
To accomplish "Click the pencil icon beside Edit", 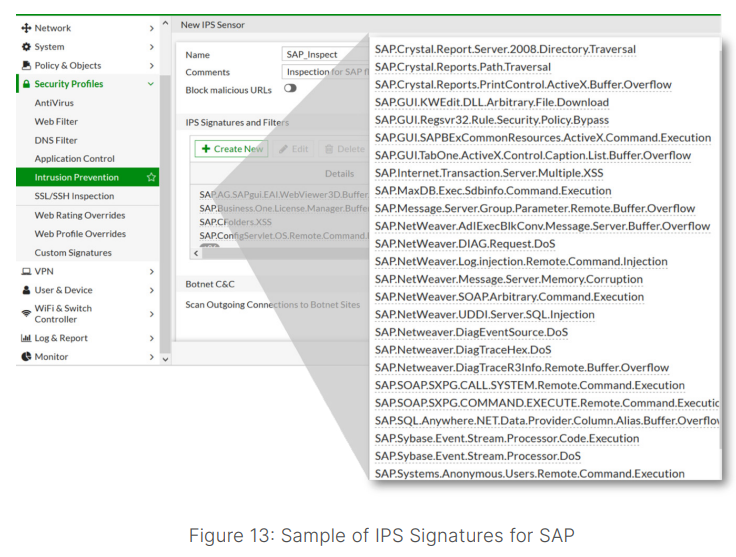I will 283,149.
